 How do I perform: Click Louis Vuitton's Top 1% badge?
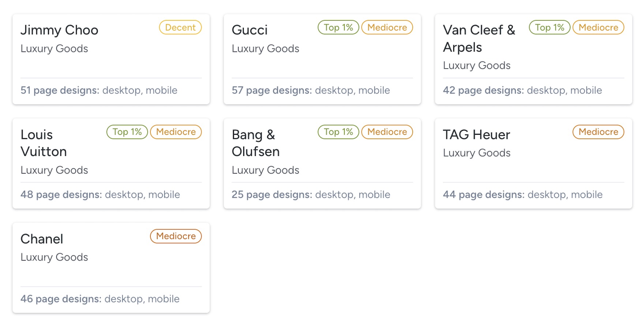(127, 132)
